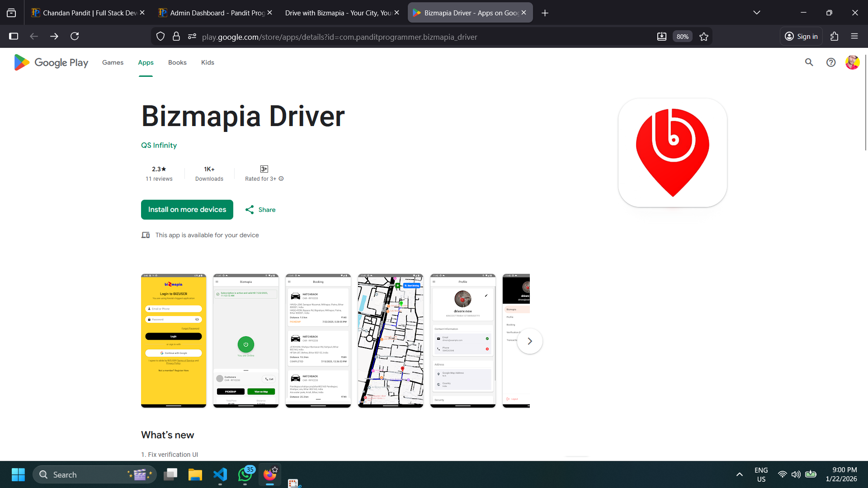Image resolution: width=868 pixels, height=488 pixels.
Task: Open the site permissions lock icon
Action: pyautogui.click(x=176, y=36)
